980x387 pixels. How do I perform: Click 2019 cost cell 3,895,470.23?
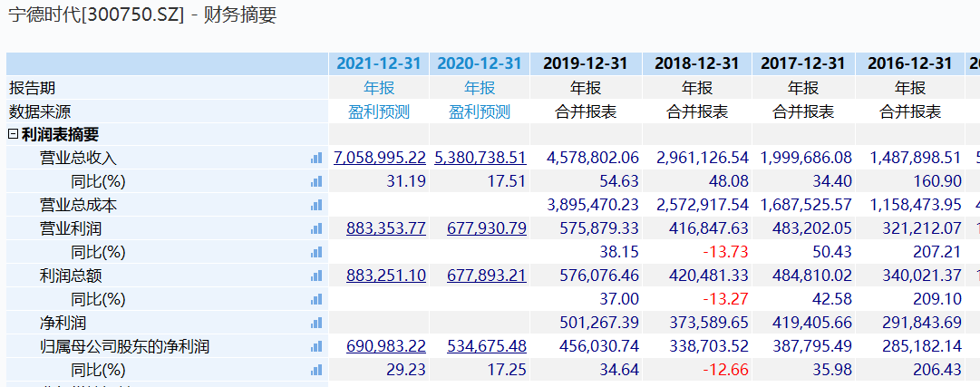click(593, 205)
